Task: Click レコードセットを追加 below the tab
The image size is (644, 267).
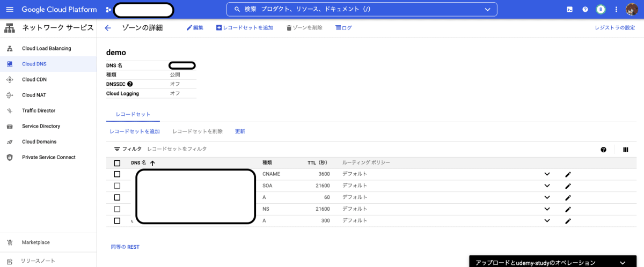Action: pos(135,131)
